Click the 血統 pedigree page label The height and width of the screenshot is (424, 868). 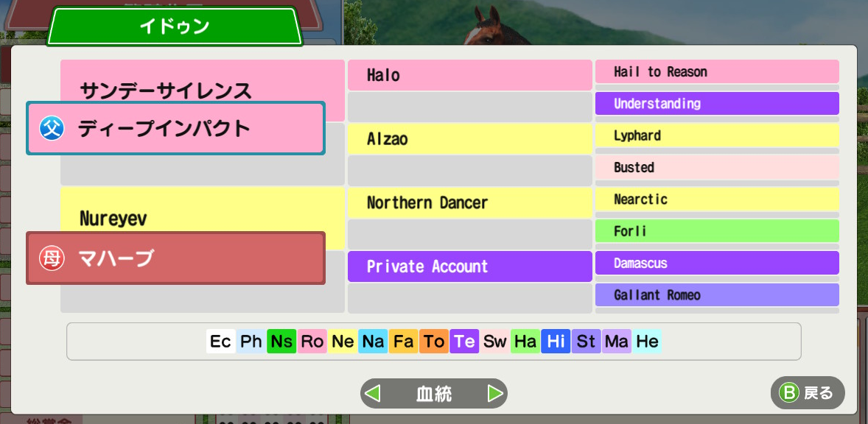click(x=434, y=394)
